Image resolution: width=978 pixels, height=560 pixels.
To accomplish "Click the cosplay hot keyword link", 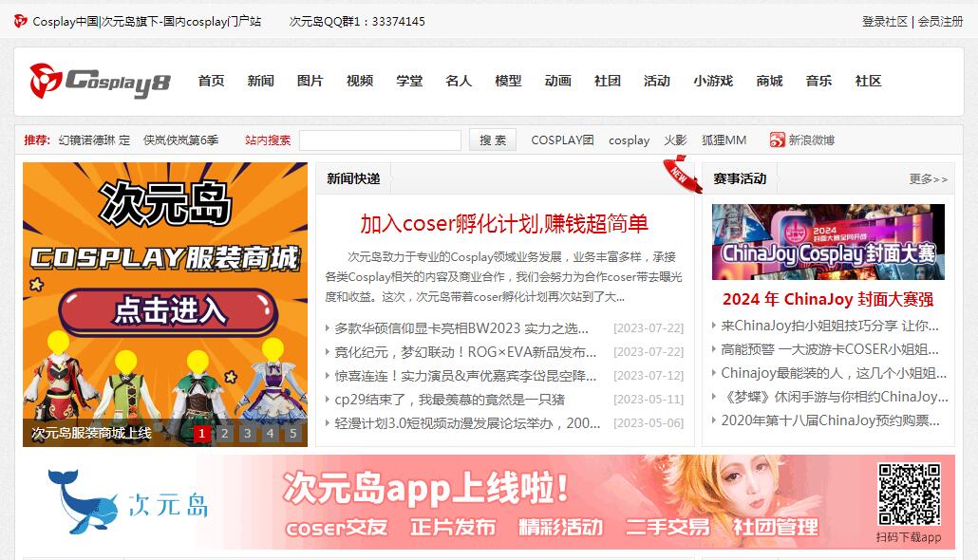I will tap(629, 140).
